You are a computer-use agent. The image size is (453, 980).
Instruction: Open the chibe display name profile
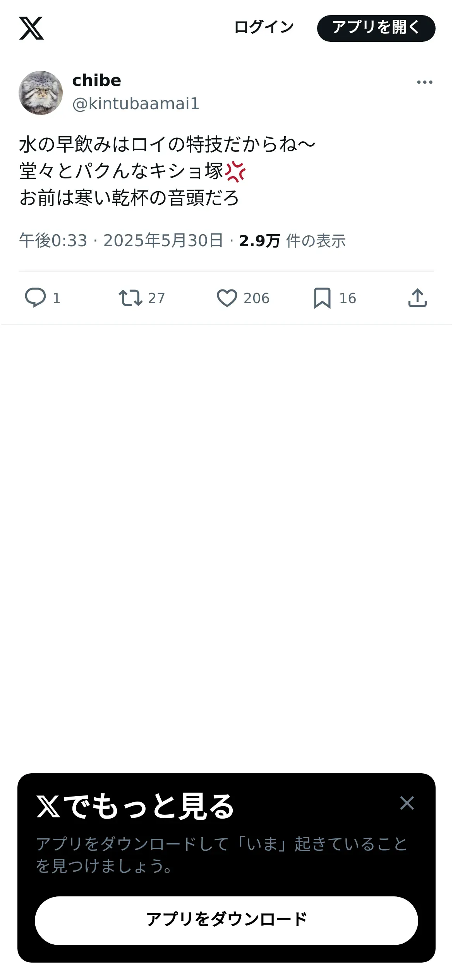(97, 81)
